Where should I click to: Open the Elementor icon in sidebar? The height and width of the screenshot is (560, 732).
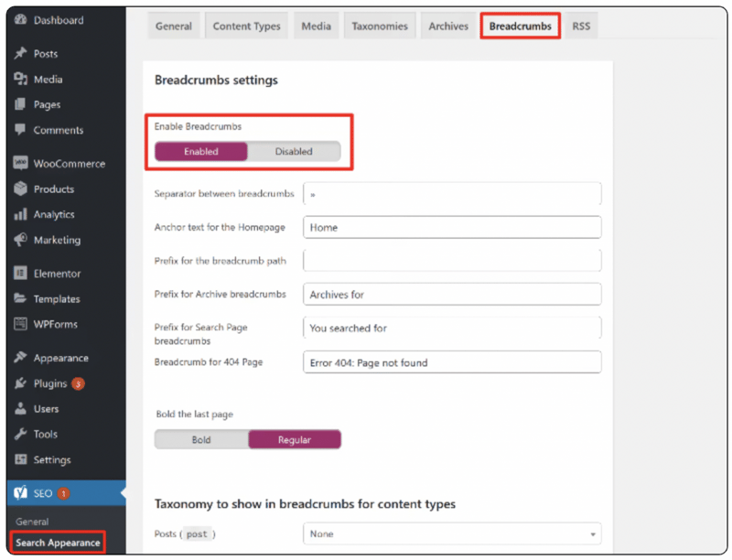point(20,273)
